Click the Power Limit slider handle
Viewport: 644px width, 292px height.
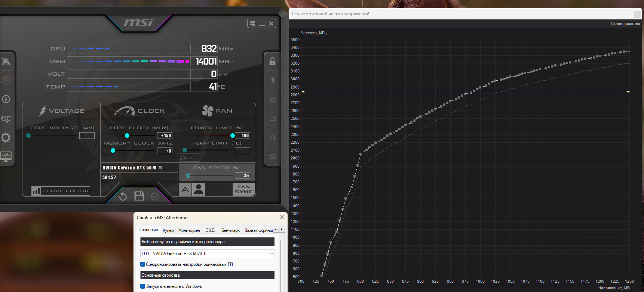[x=233, y=136]
